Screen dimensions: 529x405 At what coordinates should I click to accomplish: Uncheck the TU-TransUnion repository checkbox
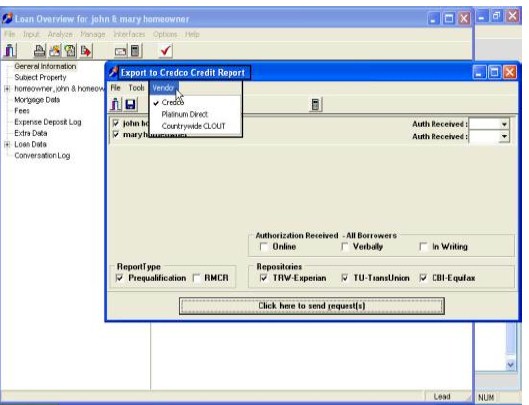tap(345, 278)
